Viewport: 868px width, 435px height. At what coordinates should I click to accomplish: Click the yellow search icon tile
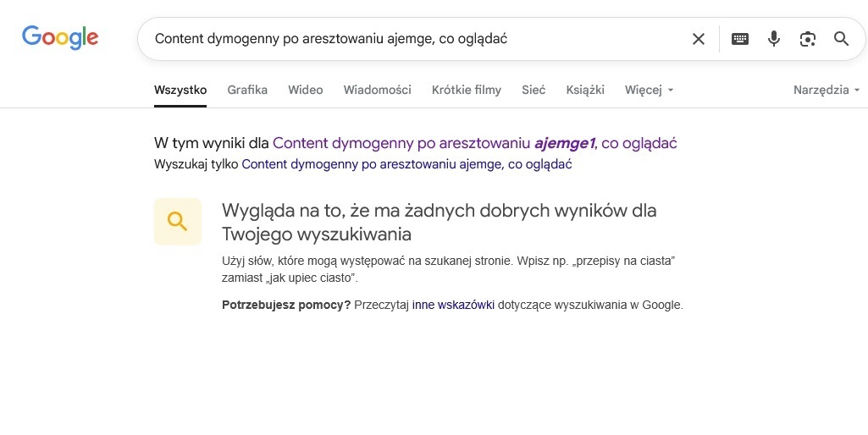pyautogui.click(x=178, y=222)
